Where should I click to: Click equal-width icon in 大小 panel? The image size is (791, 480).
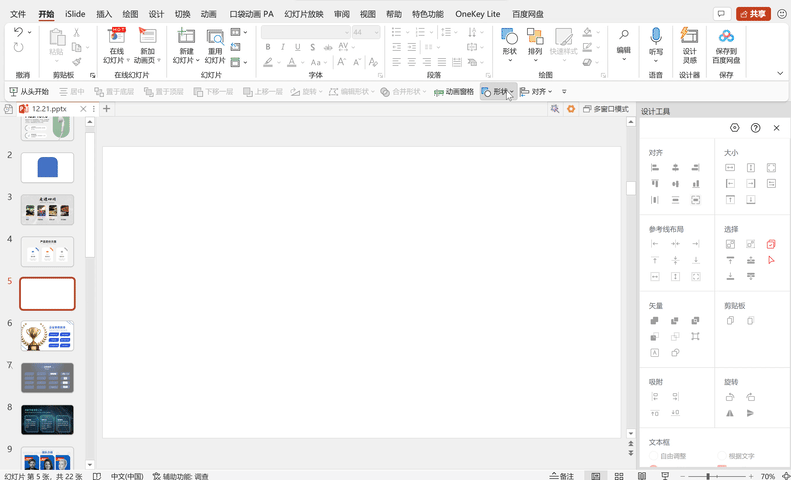(730, 168)
